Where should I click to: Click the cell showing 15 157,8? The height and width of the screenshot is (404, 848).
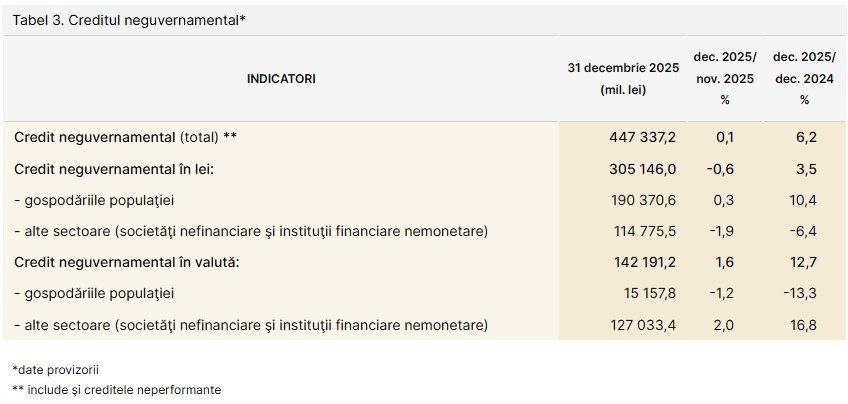point(646,293)
